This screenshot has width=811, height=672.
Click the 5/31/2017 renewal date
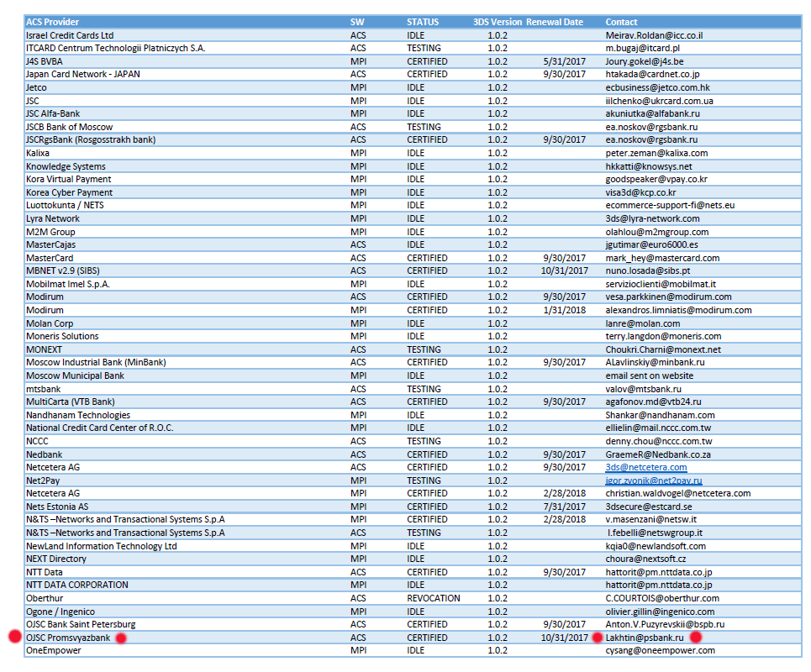(x=564, y=61)
